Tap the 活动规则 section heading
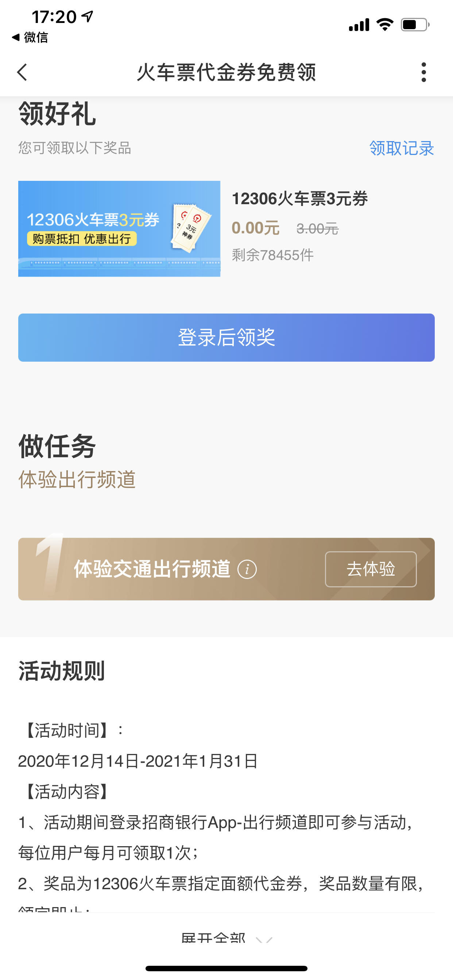The height and width of the screenshot is (980, 453). tap(61, 671)
